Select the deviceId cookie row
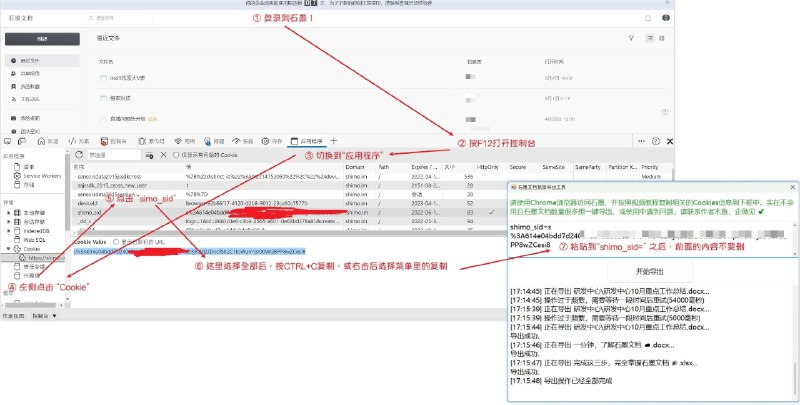 pyautogui.click(x=288, y=203)
